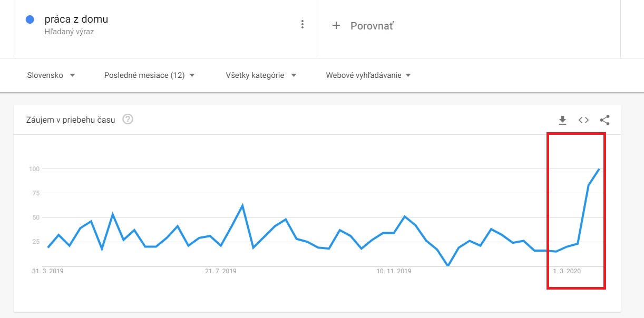Viewport: 644px width, 318px height.
Task: Open the Slovensko region dropdown
Action: pos(51,75)
